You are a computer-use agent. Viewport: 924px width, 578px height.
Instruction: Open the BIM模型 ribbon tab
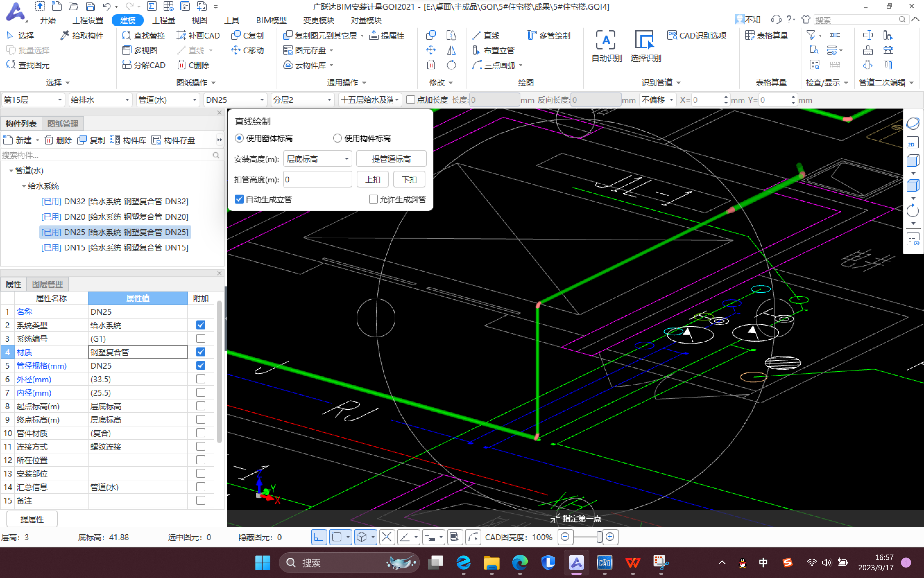[x=271, y=20]
